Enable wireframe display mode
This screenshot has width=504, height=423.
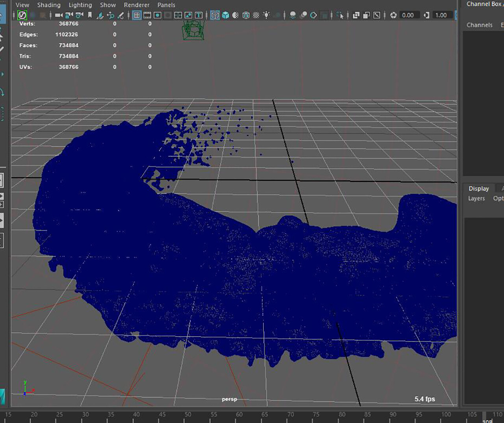(x=214, y=16)
